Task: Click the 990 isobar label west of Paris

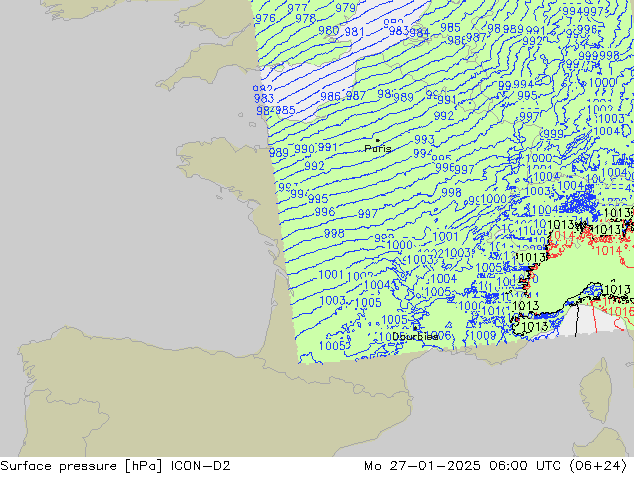Action: pos(304,149)
